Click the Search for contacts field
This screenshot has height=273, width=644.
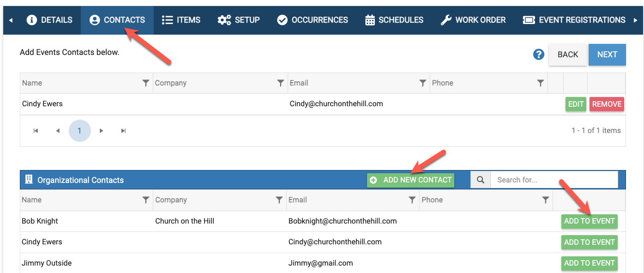coord(554,180)
